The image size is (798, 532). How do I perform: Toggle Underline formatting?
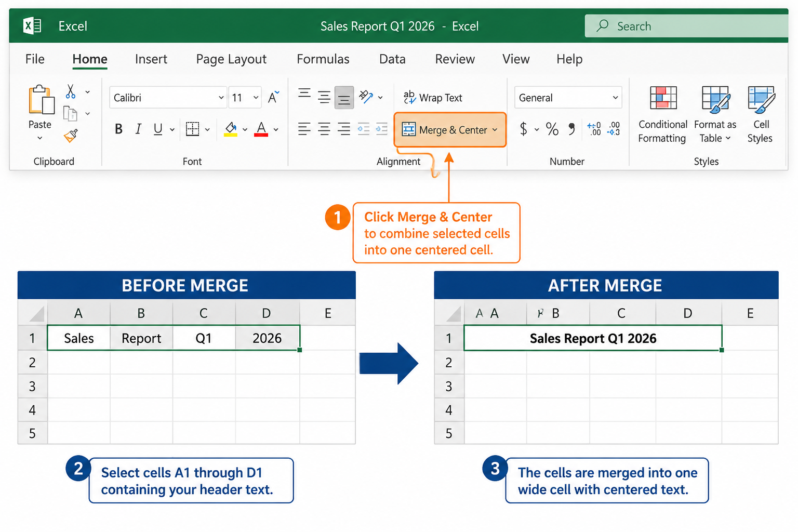click(158, 129)
